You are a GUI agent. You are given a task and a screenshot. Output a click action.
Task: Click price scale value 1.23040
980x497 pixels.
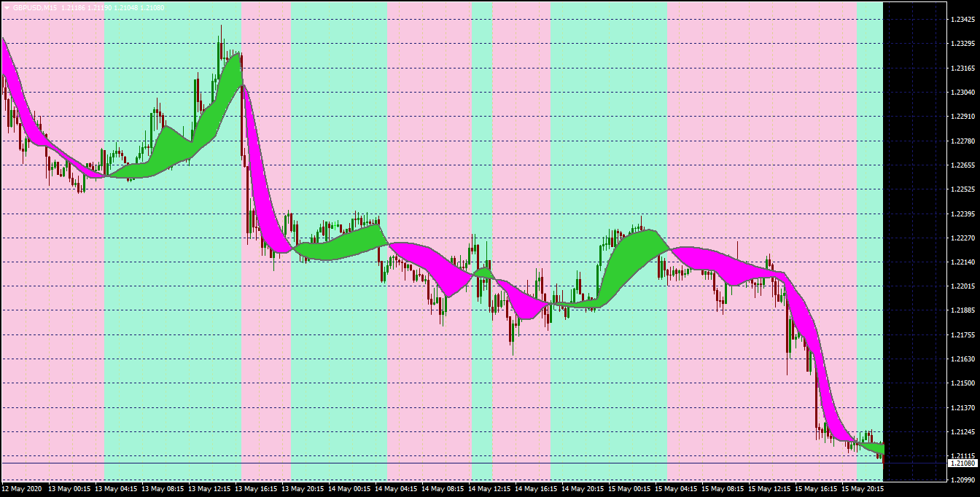pos(963,93)
